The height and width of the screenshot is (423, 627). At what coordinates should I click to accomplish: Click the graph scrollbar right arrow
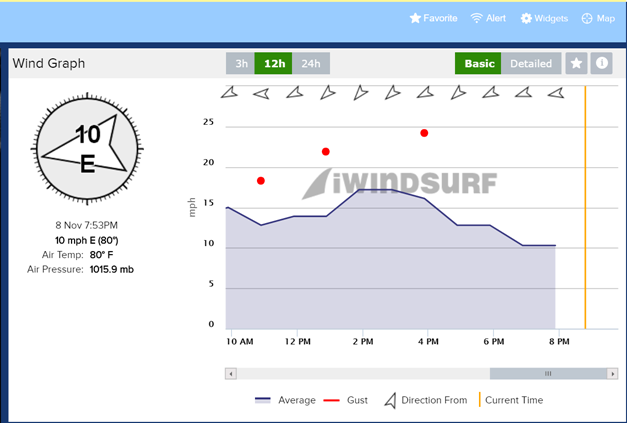click(613, 374)
